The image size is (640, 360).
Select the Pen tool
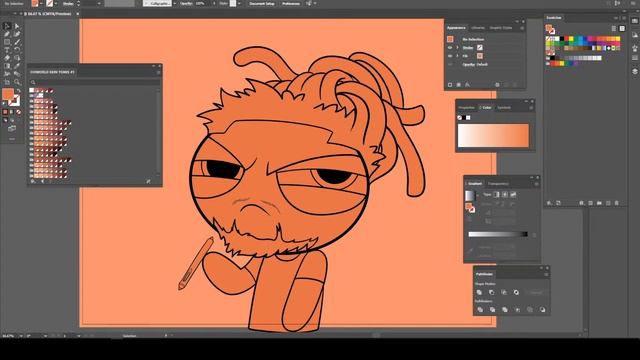point(7,34)
